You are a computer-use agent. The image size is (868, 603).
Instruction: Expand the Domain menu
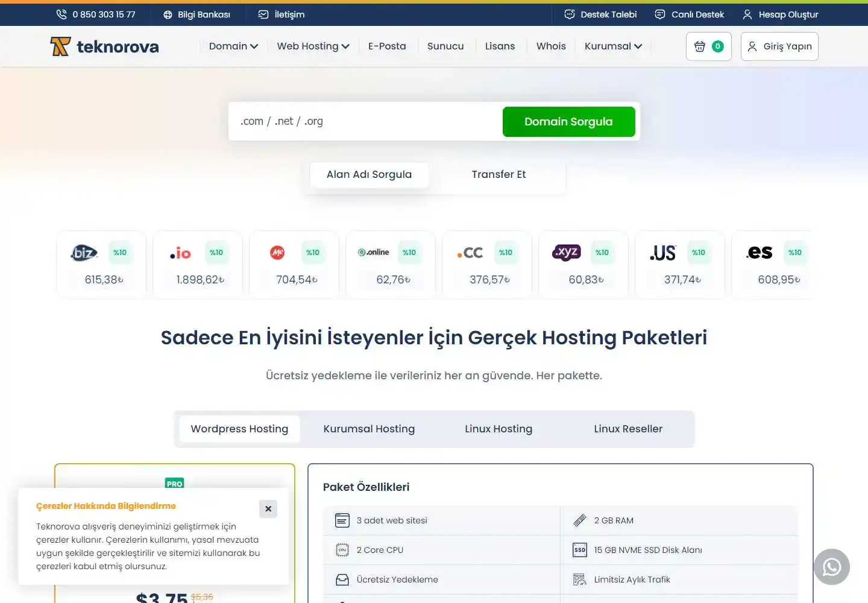(x=233, y=46)
